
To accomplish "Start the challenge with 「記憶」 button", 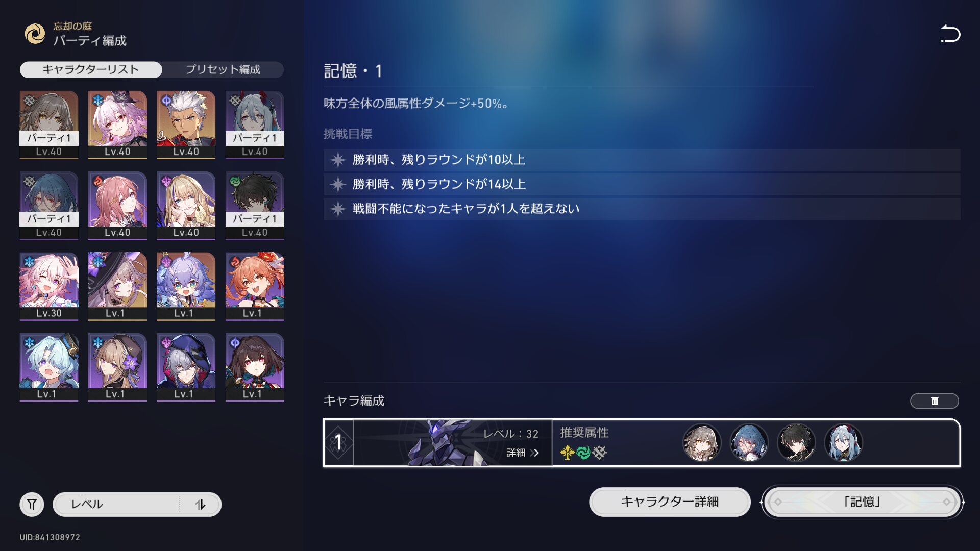I will 862,502.
